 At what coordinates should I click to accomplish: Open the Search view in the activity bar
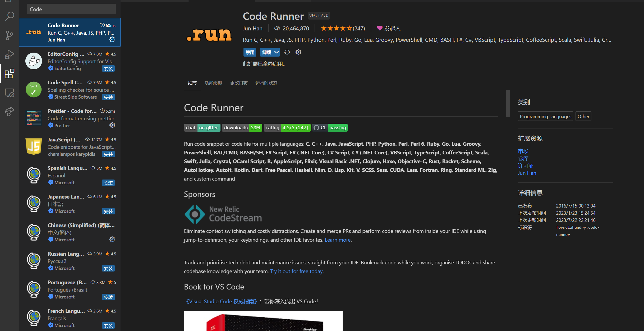(x=10, y=16)
